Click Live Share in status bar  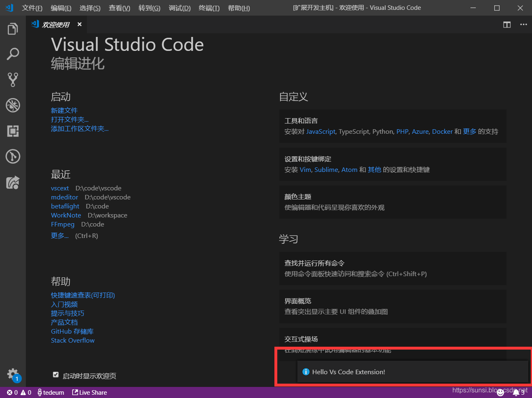89,393
